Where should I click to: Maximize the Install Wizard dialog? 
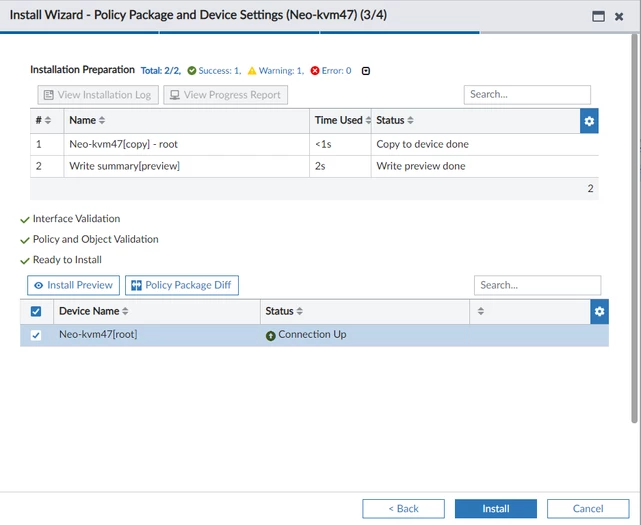[x=598, y=16]
